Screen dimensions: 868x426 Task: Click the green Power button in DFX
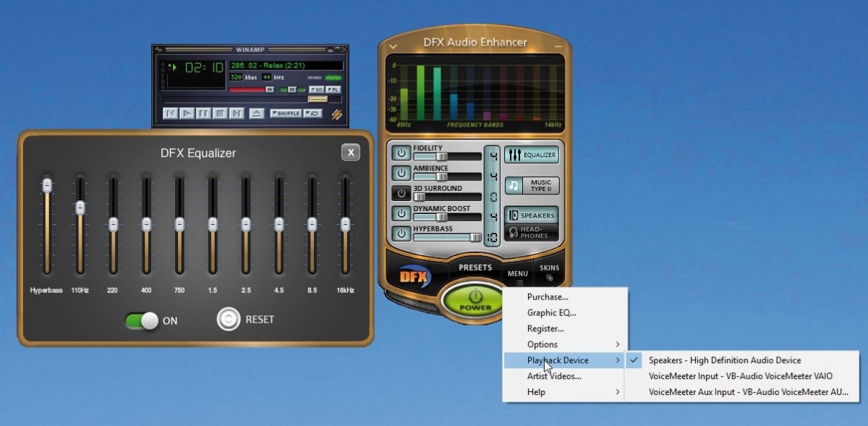click(475, 300)
